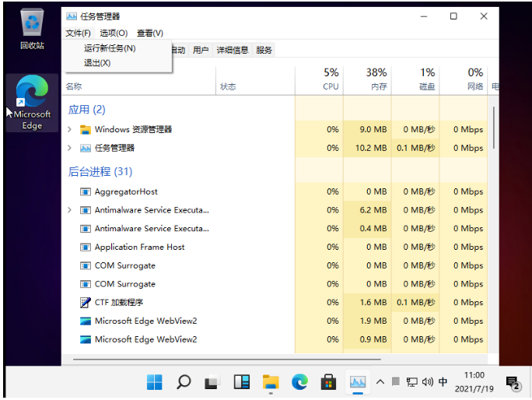Launch File Explorer from the taskbar
The height and width of the screenshot is (400, 532).
(x=270, y=382)
